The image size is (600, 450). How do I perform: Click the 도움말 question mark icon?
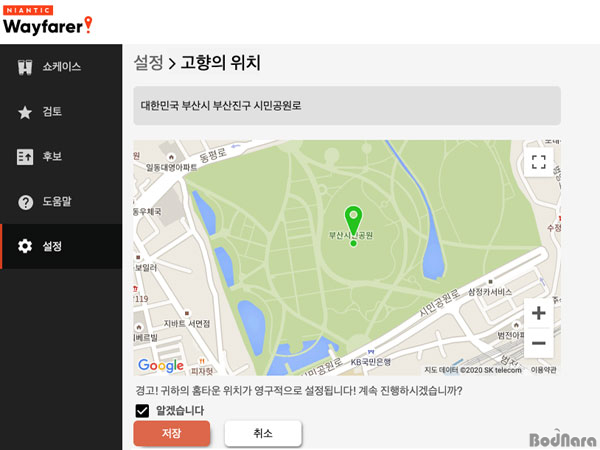tap(25, 202)
